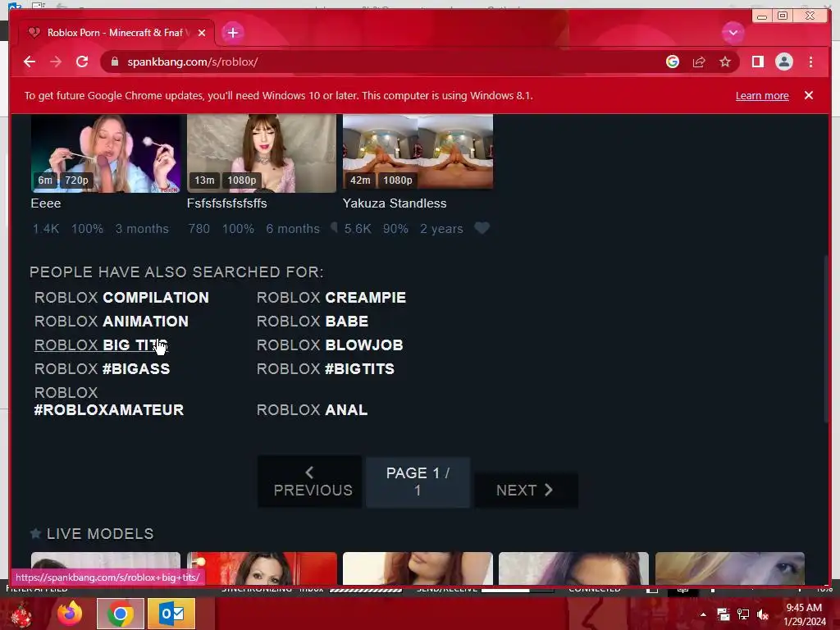
Task: Minimize the Chrome window
Action: [762, 16]
